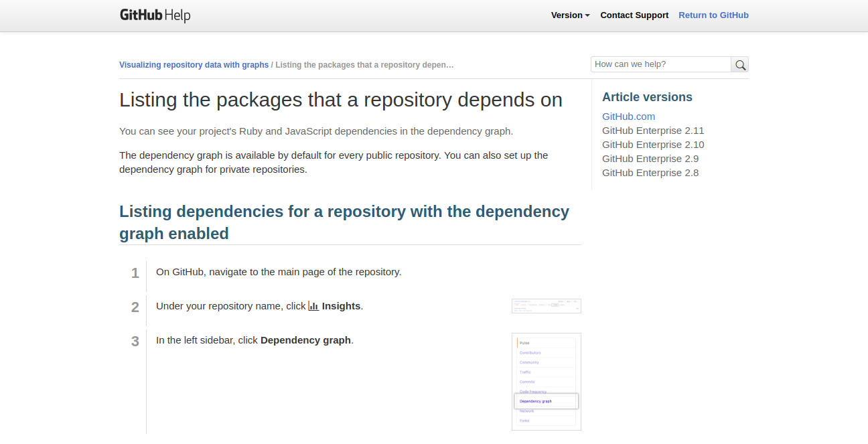Select GitHub Enterprise 2.10 version
The width and height of the screenshot is (868, 444).
pos(653,145)
